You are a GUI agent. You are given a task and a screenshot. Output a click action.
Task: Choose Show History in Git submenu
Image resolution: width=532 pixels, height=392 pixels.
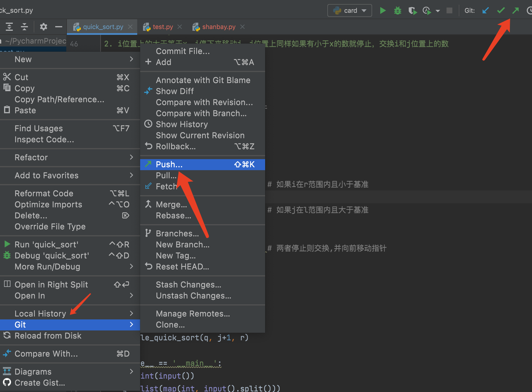pyautogui.click(x=182, y=124)
